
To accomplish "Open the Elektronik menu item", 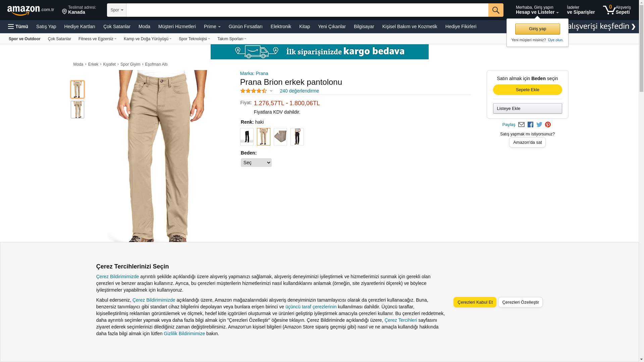I will click(281, 26).
